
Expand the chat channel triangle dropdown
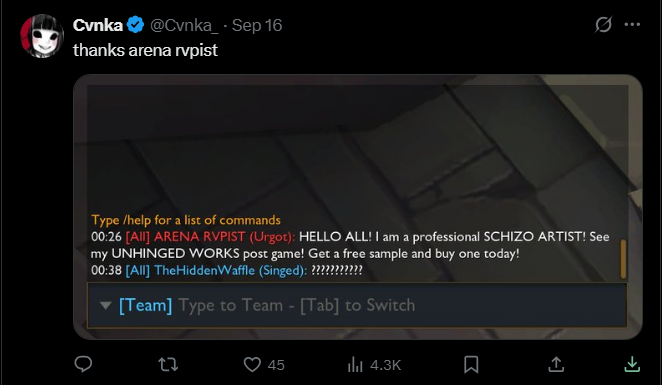(106, 305)
